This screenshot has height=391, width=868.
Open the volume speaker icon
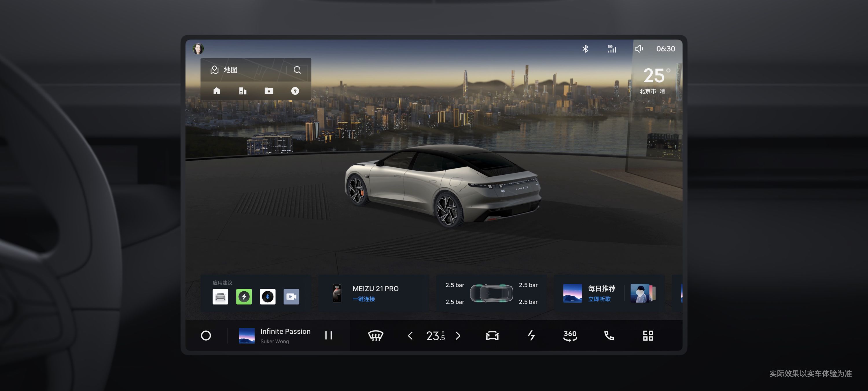click(x=639, y=49)
